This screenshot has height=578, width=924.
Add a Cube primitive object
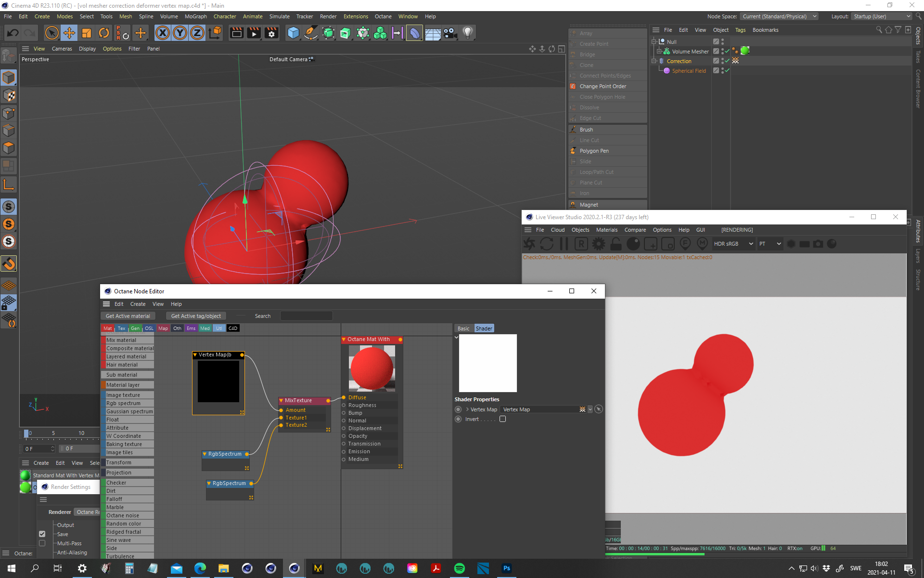pyautogui.click(x=293, y=33)
